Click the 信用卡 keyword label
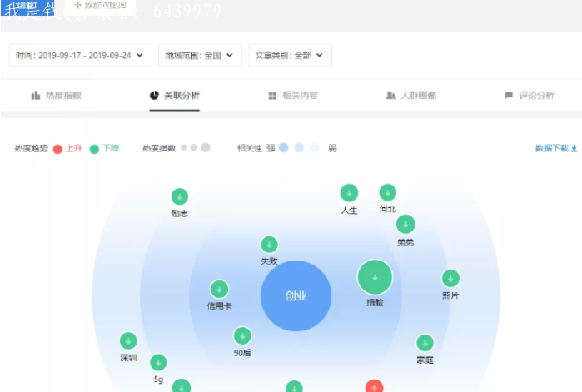 [x=219, y=306]
